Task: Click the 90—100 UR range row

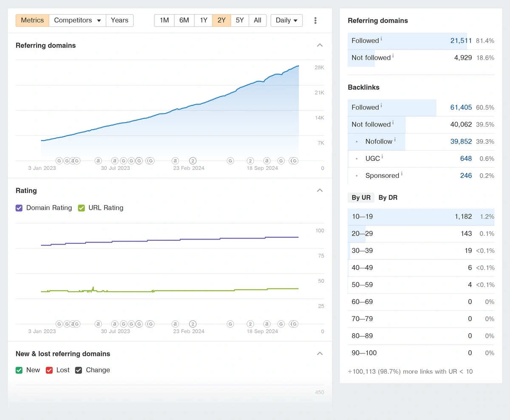Action: click(x=421, y=352)
